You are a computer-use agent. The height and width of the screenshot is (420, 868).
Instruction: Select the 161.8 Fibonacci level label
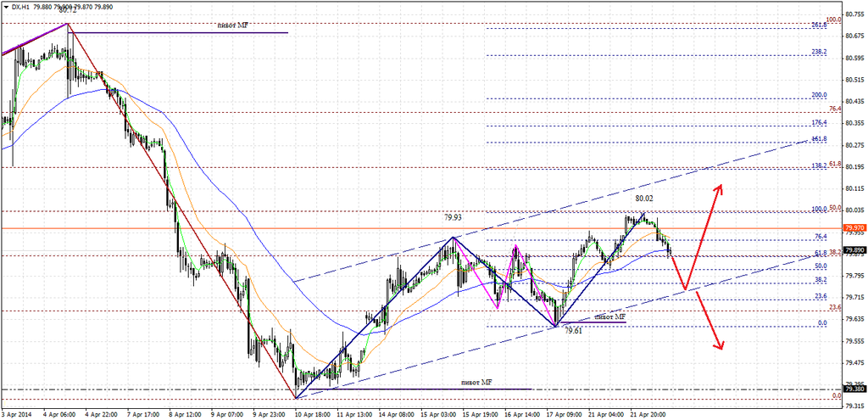coord(820,138)
